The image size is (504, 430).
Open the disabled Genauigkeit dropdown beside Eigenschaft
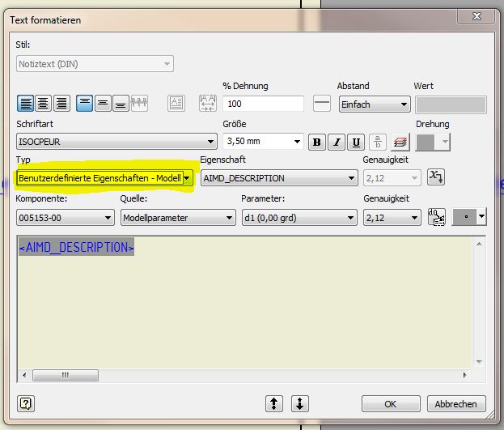[392, 178]
